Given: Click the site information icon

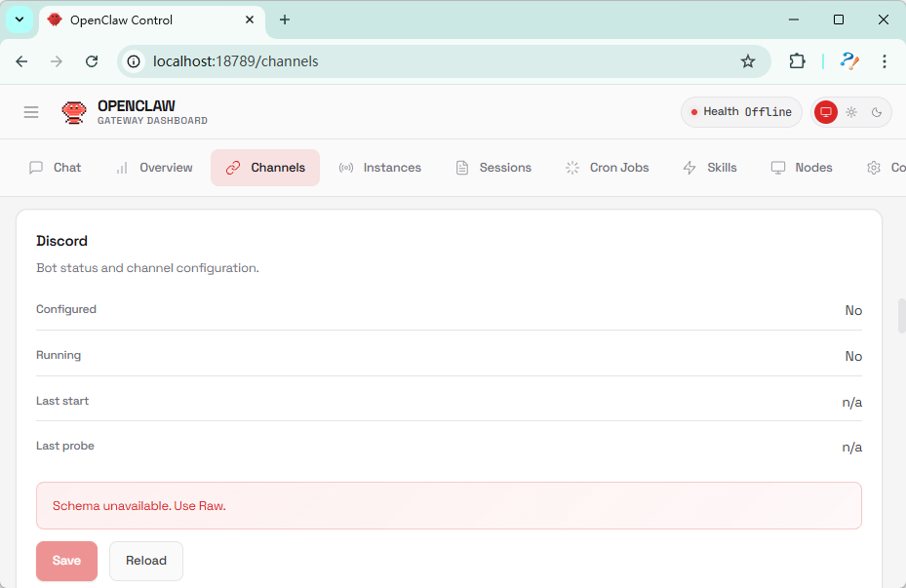Looking at the screenshot, I should click(134, 61).
